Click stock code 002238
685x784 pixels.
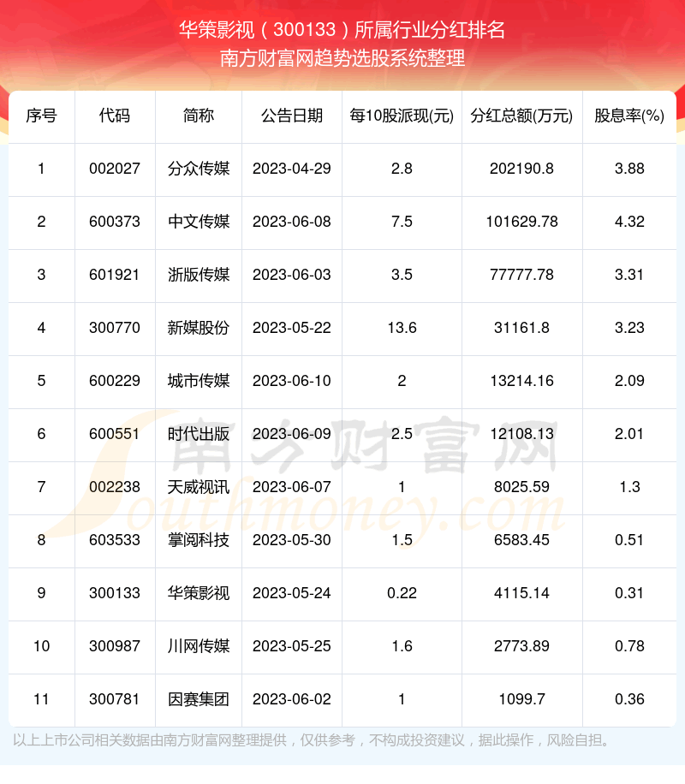click(x=114, y=487)
